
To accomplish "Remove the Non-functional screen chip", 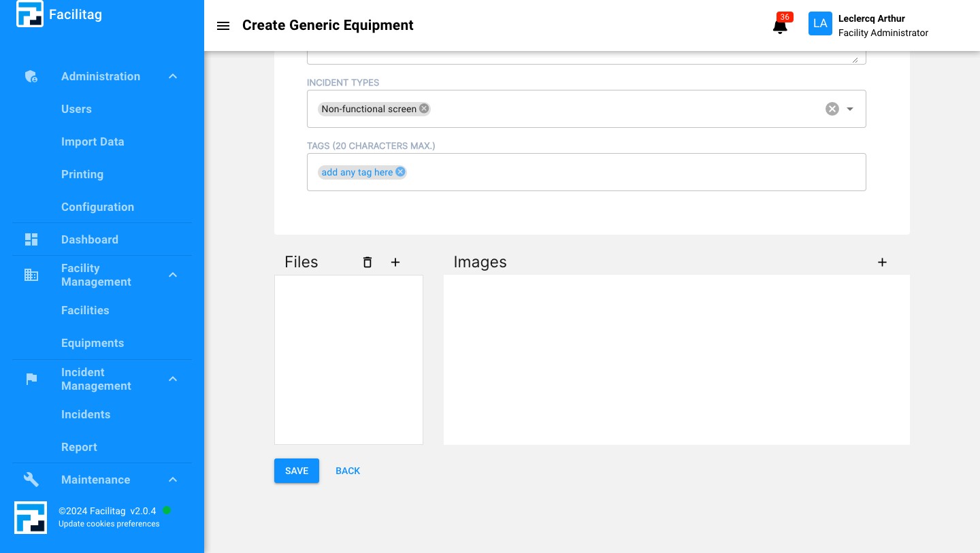I will pyautogui.click(x=424, y=108).
